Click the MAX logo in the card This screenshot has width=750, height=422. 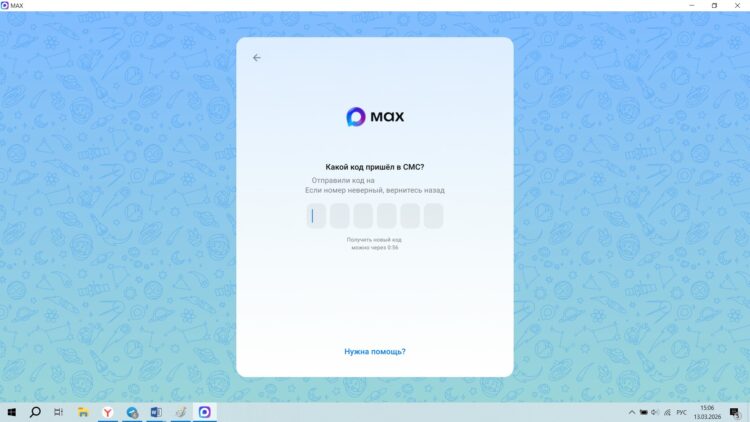click(375, 117)
